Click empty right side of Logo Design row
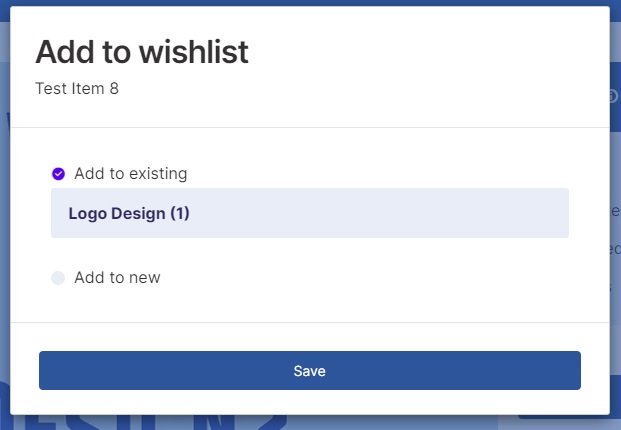Image resolution: width=621 pixels, height=430 pixels. 450,213
